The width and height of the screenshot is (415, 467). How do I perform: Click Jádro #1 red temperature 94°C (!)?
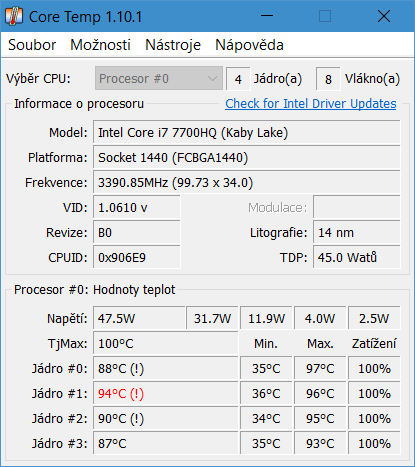click(x=166, y=394)
